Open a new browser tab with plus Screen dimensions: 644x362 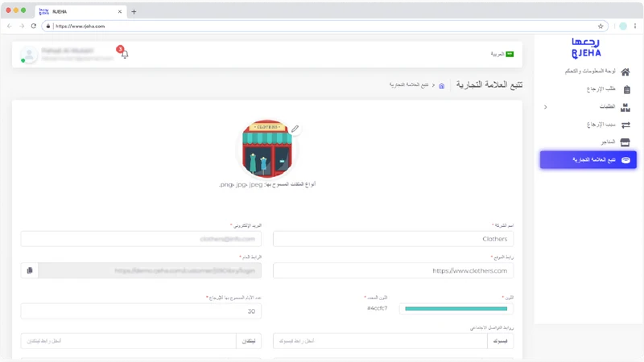(134, 11)
